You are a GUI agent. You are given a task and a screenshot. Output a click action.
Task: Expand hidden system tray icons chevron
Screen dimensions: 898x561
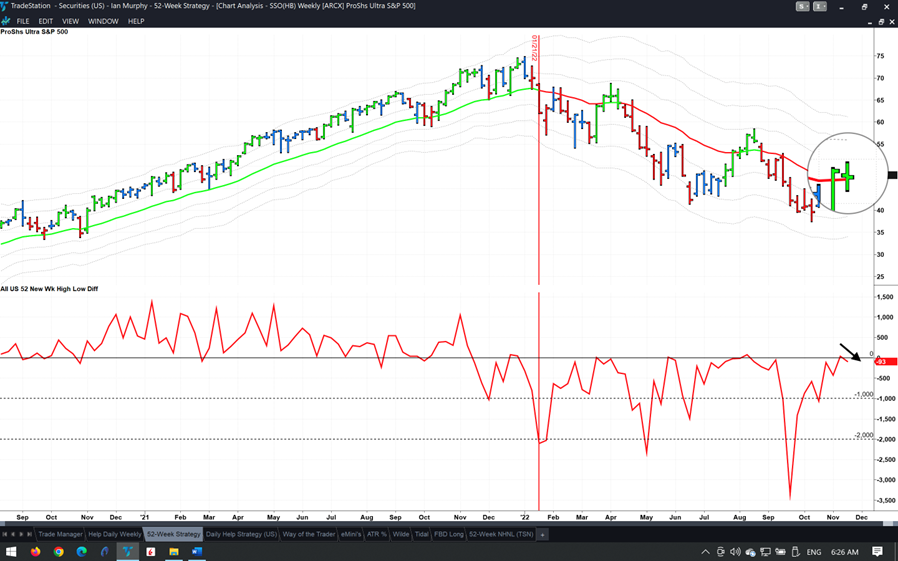coord(706,552)
